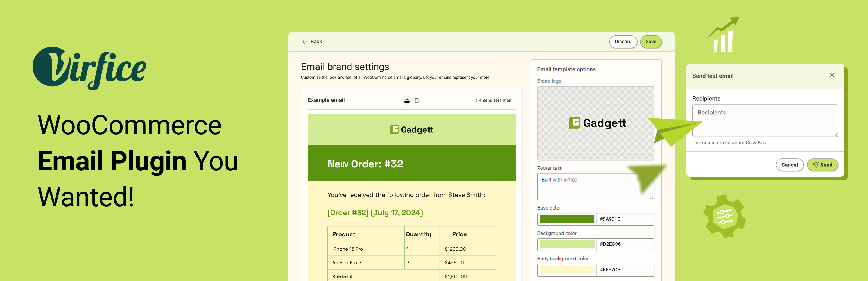Image resolution: width=868 pixels, height=281 pixels.
Task: Open the Order #32 link
Action: pyautogui.click(x=348, y=213)
